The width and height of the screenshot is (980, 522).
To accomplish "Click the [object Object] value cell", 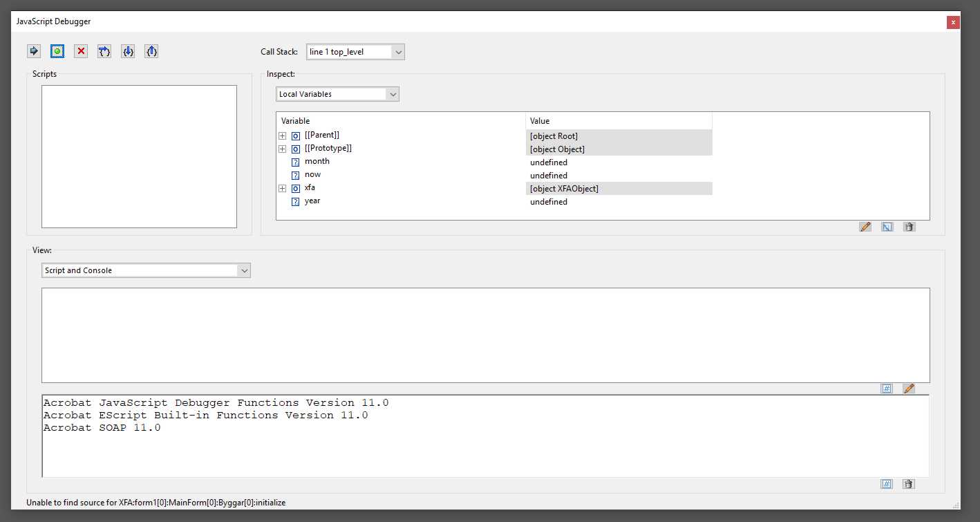I will 619,149.
